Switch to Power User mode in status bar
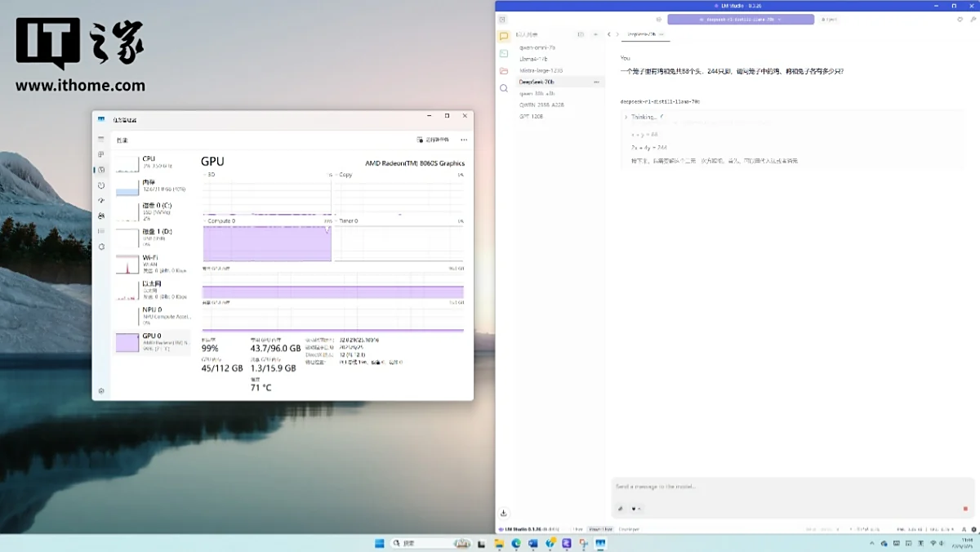Viewport: 980px width, 552px height. 600,529
